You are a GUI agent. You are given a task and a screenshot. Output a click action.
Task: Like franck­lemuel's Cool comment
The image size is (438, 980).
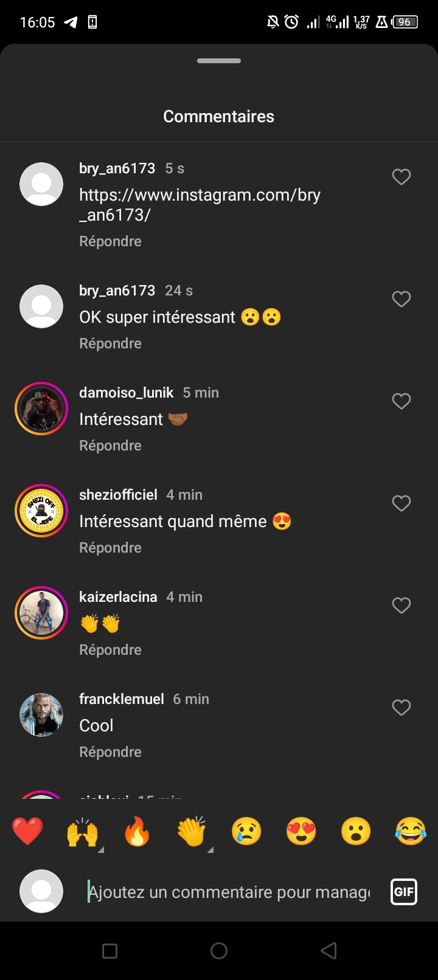[401, 708]
